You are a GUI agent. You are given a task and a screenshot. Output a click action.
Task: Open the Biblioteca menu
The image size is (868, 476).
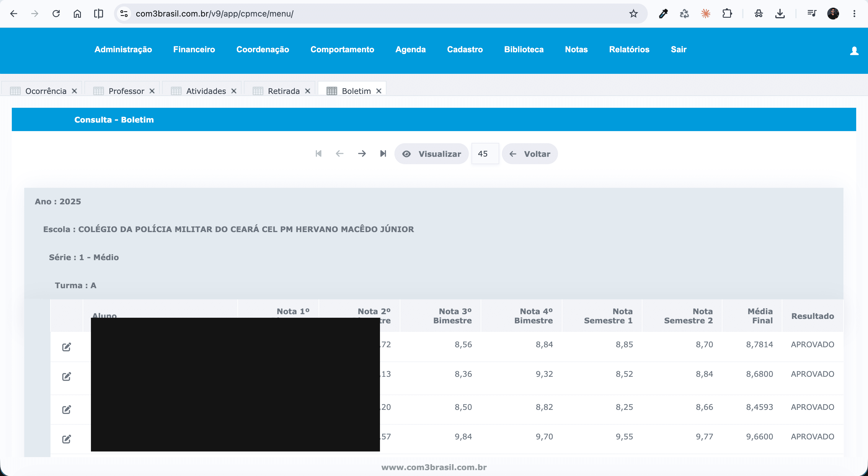pyautogui.click(x=524, y=49)
